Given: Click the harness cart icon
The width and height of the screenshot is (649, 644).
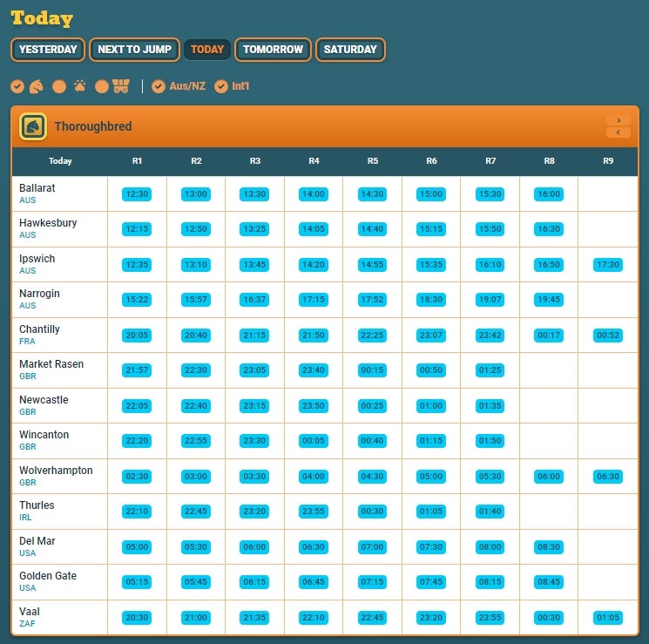Looking at the screenshot, I should coord(121,86).
